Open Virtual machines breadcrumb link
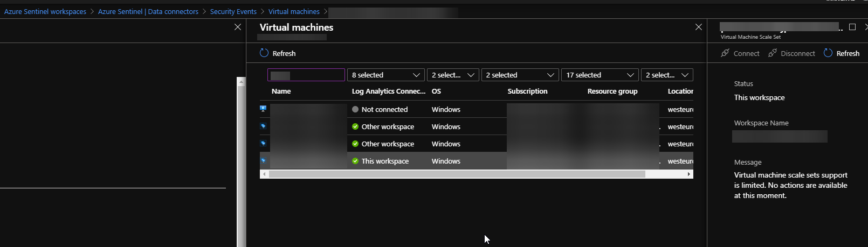The width and height of the screenshot is (868, 247). 294,11
